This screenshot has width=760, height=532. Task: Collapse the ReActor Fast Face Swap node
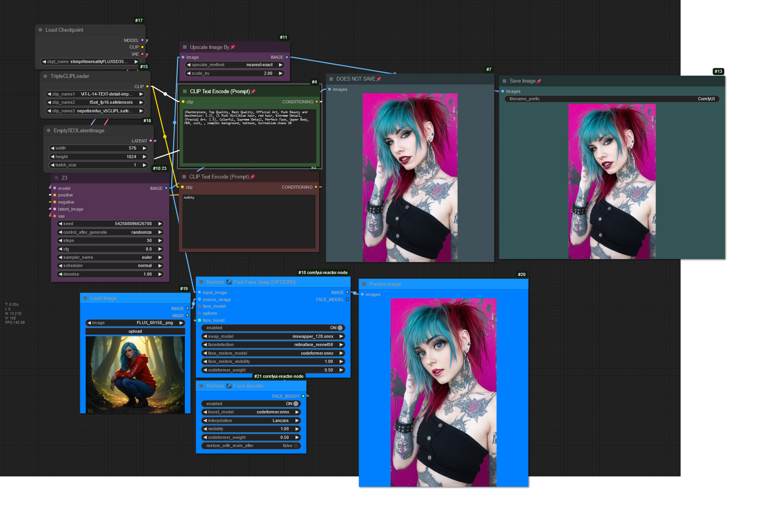(201, 282)
